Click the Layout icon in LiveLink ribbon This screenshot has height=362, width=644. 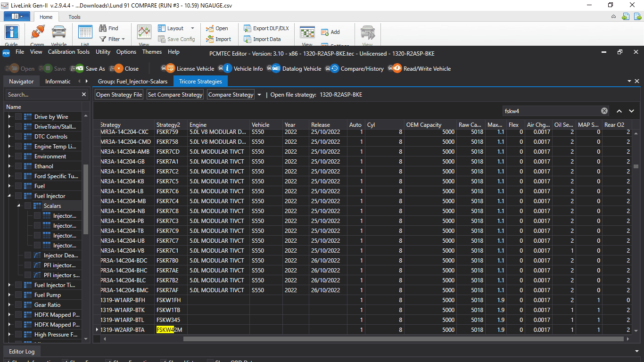coord(162,28)
